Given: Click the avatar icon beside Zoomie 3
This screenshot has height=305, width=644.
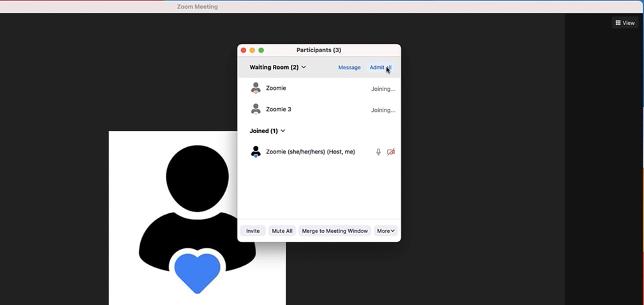Looking at the screenshot, I should point(256,110).
